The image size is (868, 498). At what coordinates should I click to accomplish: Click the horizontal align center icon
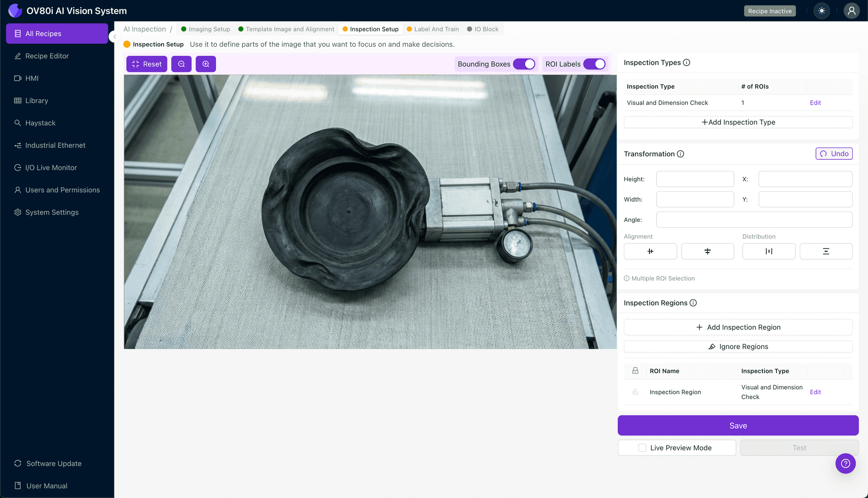tap(650, 251)
